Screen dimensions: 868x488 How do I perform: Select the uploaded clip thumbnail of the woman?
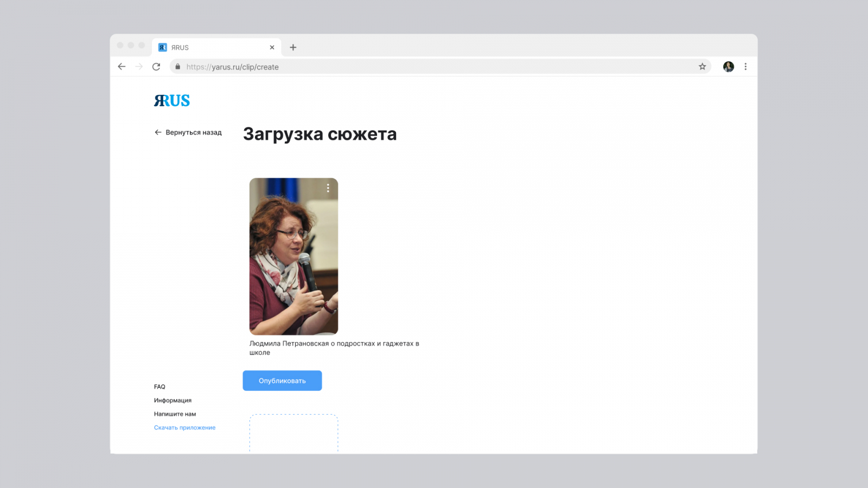[x=293, y=256]
